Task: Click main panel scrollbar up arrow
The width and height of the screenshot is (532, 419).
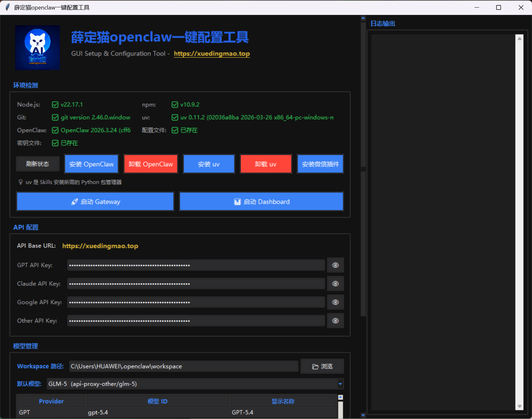Action: click(x=363, y=18)
